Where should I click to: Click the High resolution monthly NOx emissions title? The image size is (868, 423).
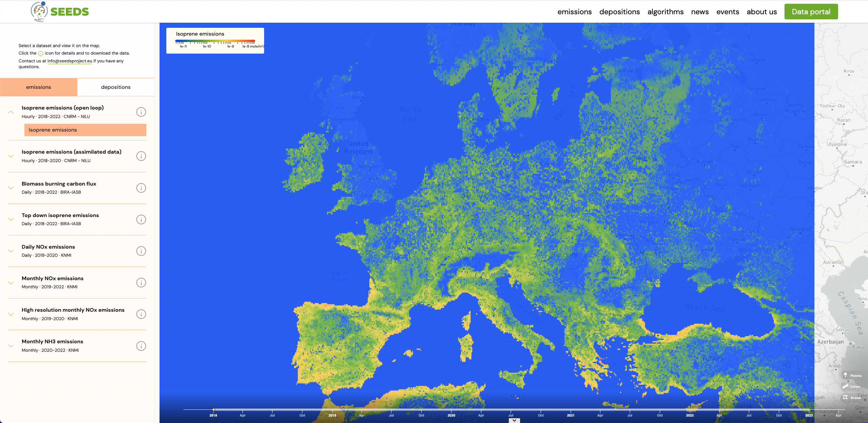tap(73, 310)
